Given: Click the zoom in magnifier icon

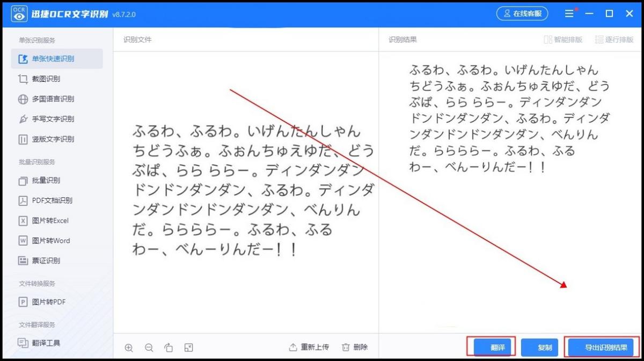Looking at the screenshot, I should 129,347.
